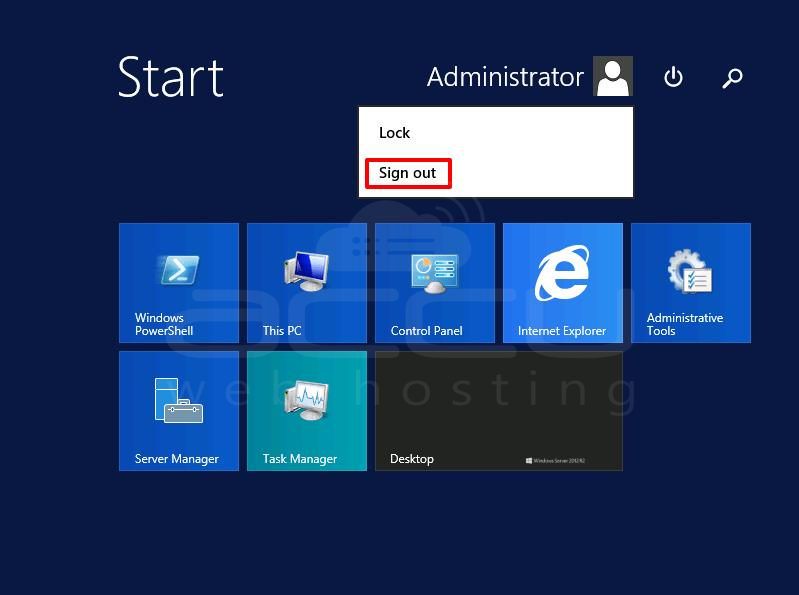Go to the Desktop tile
The image size is (799, 595).
pos(499,411)
